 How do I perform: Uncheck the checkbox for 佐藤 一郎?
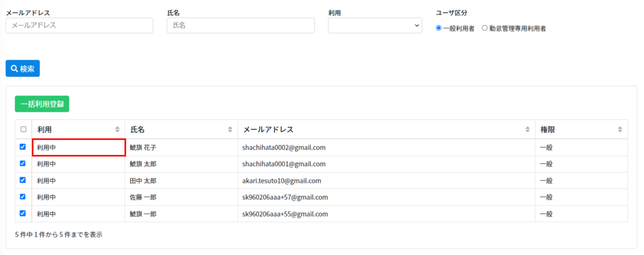point(23,197)
